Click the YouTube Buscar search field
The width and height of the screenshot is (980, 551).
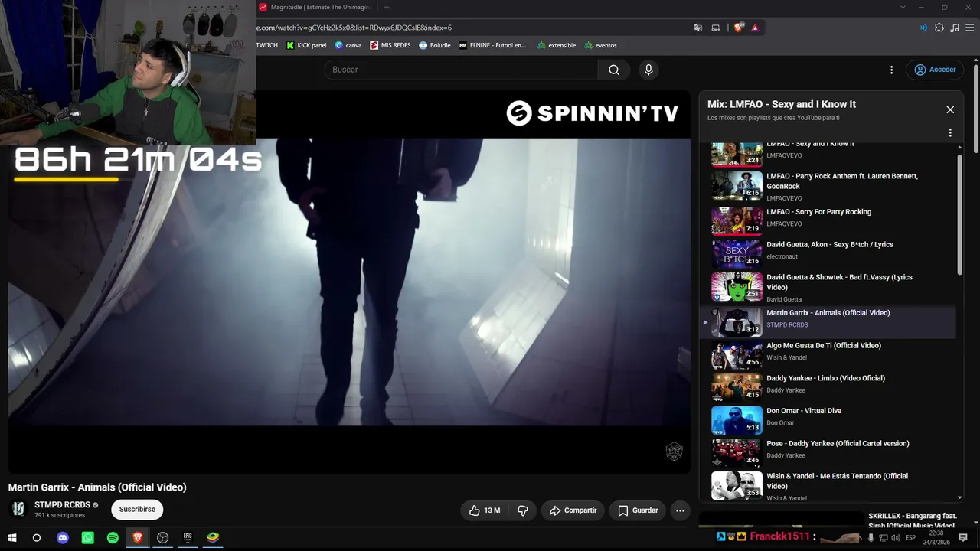[461, 70]
